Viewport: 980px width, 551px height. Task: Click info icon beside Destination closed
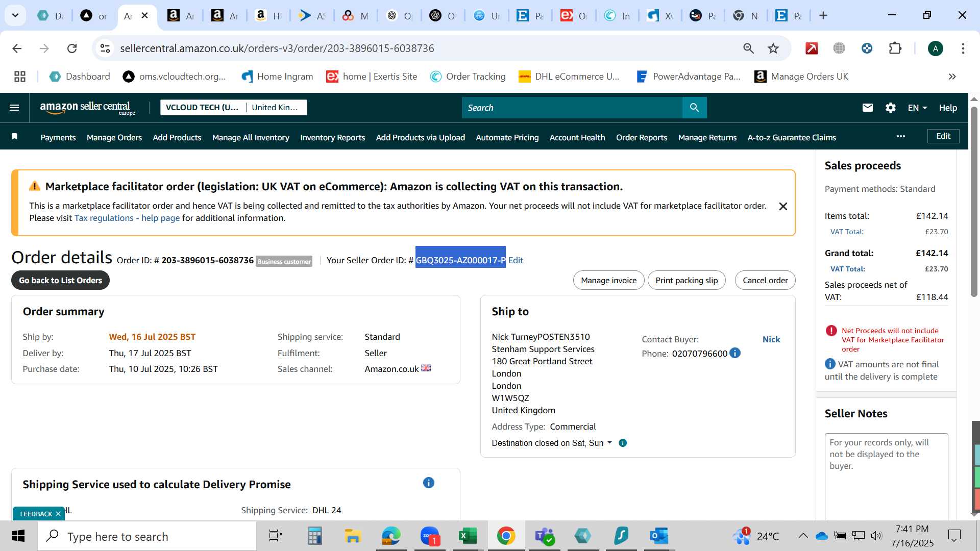(x=623, y=443)
